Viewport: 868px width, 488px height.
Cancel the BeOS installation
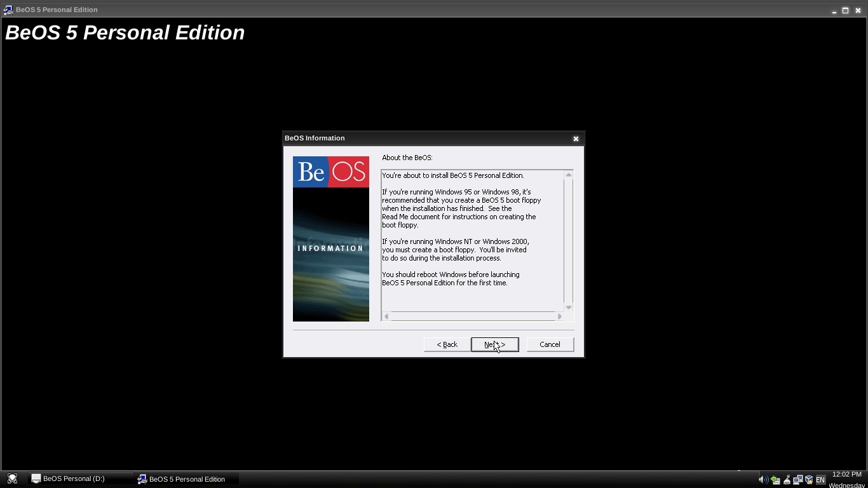point(550,344)
